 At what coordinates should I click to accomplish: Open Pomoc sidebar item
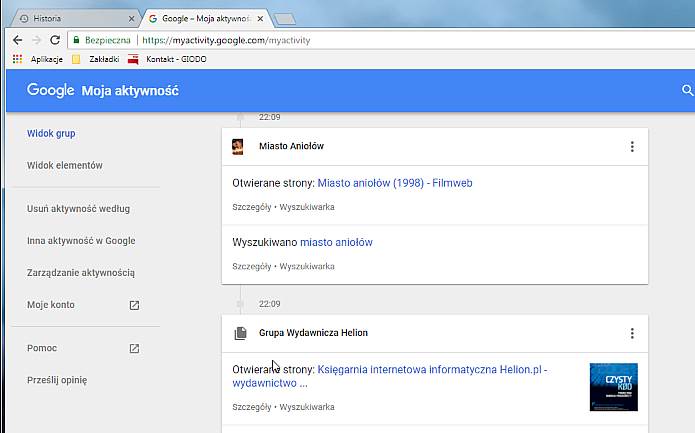[42, 348]
